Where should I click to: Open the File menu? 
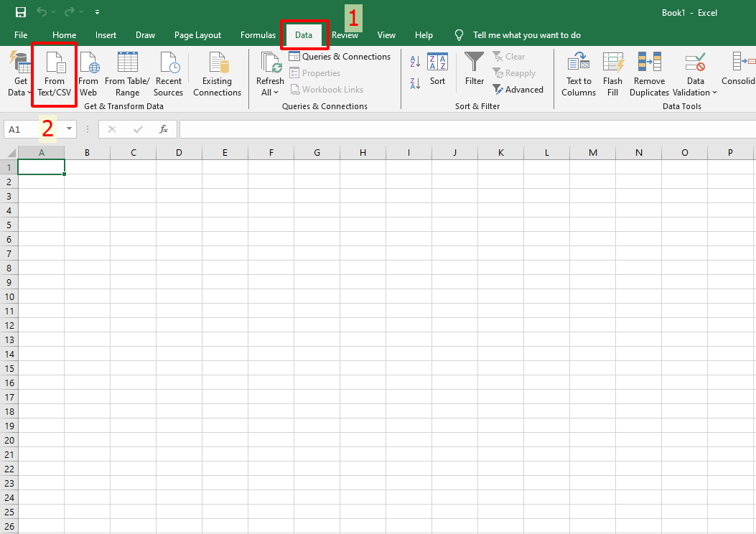(21, 34)
